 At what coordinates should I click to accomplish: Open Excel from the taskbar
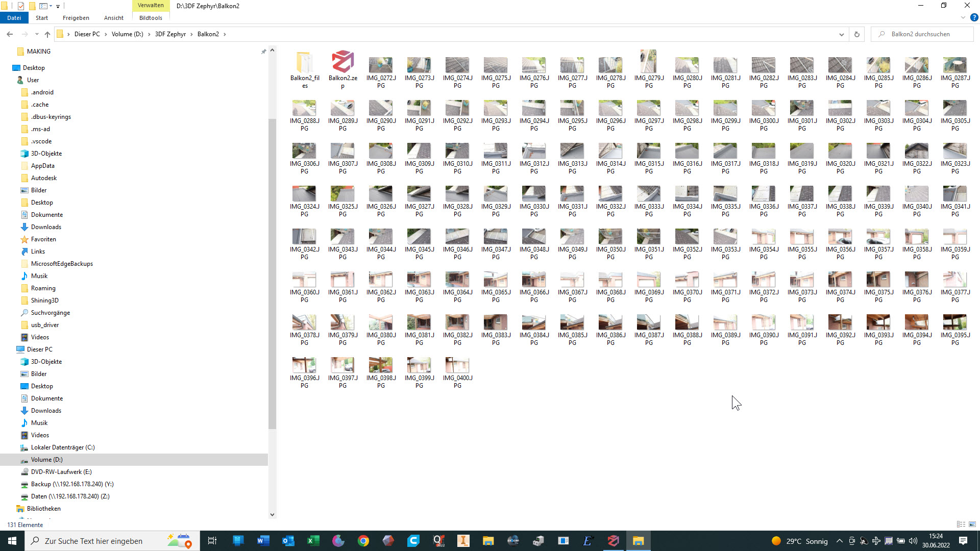[x=313, y=541]
